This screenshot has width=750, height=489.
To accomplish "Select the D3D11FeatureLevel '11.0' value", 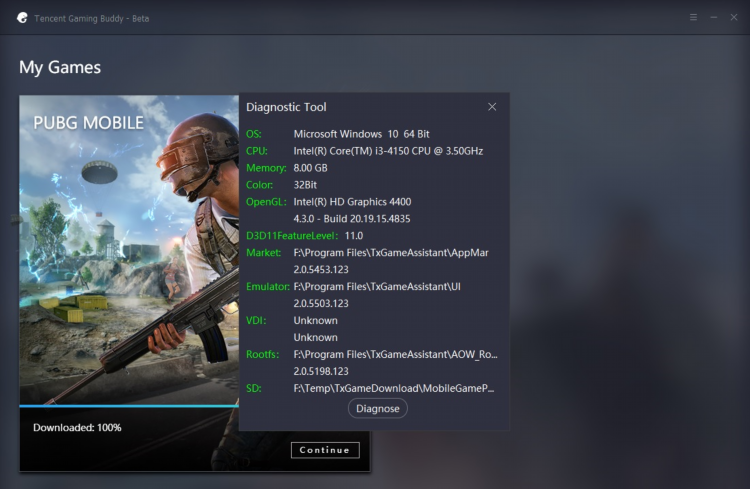I will pos(353,235).
